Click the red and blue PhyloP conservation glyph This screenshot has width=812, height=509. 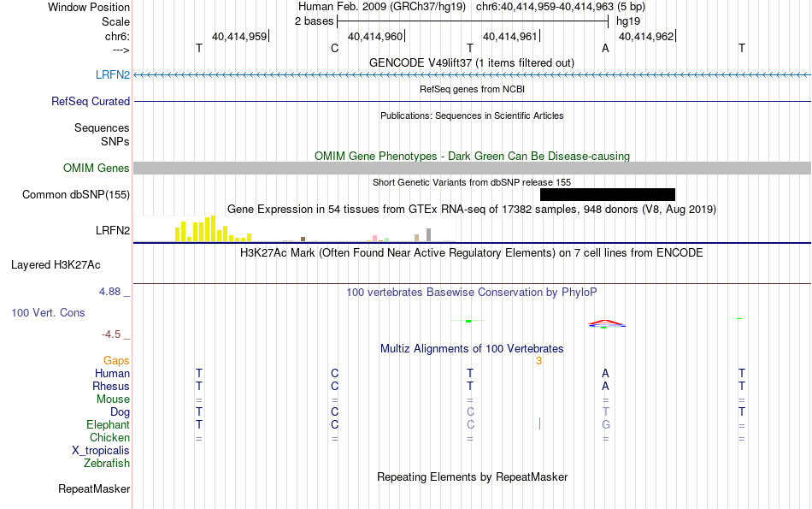pos(606,324)
